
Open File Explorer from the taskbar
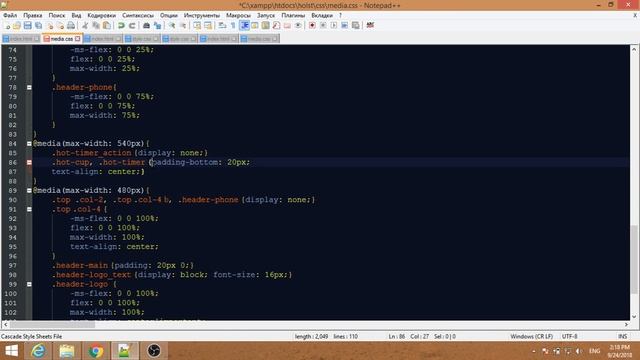(x=67, y=351)
